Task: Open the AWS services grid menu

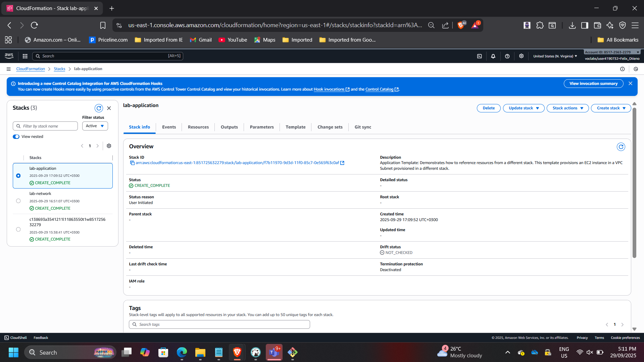Action: click(x=25, y=56)
